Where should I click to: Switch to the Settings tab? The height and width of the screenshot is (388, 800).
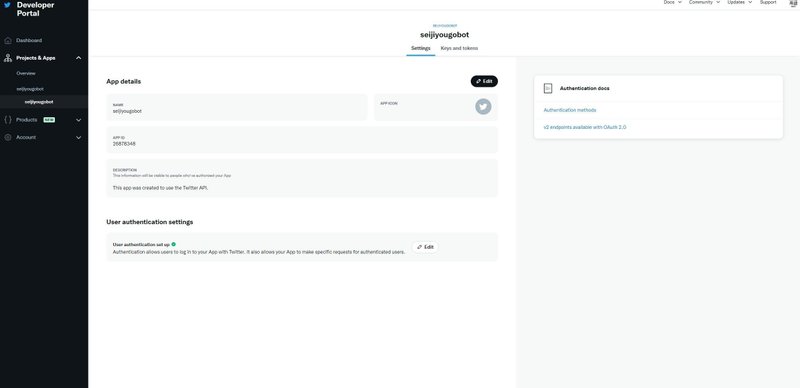(420, 48)
